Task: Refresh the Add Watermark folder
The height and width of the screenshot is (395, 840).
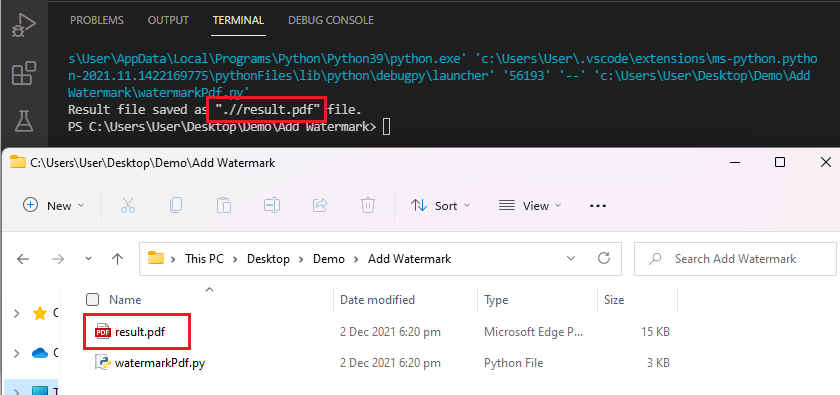Action: (604, 258)
